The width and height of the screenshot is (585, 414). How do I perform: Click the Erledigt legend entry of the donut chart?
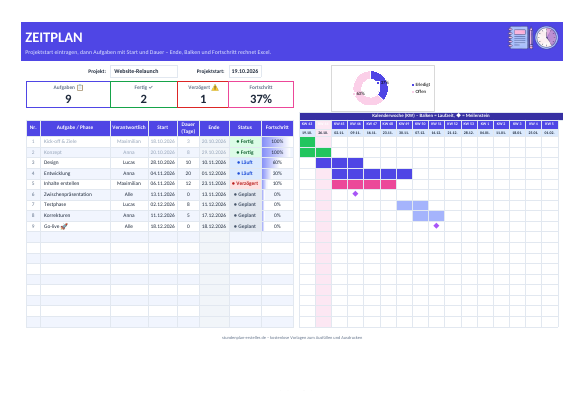tap(420, 85)
